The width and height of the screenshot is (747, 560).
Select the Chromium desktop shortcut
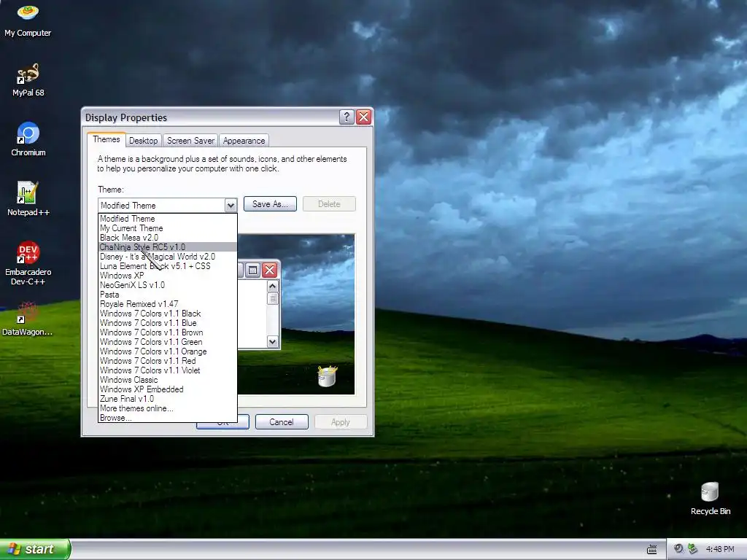28,139
